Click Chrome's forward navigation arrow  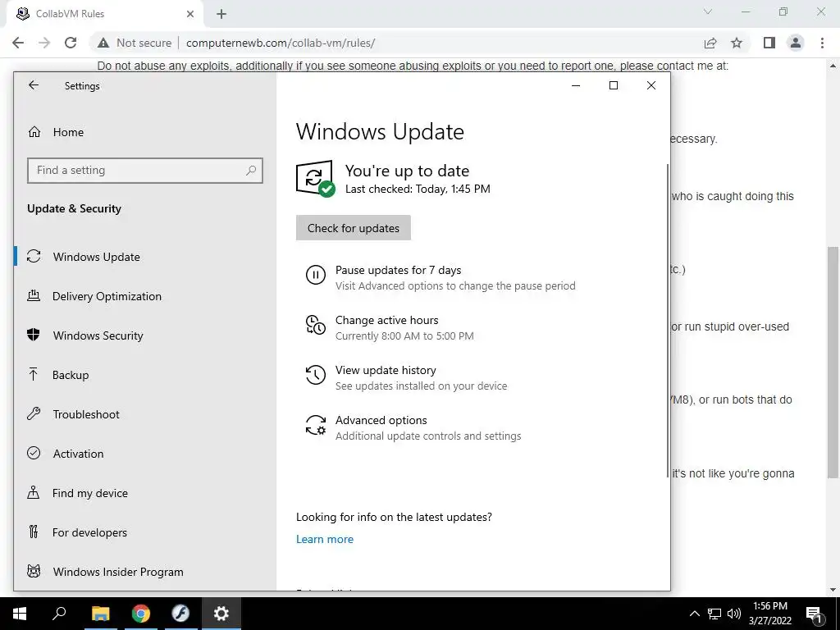pyautogui.click(x=44, y=43)
